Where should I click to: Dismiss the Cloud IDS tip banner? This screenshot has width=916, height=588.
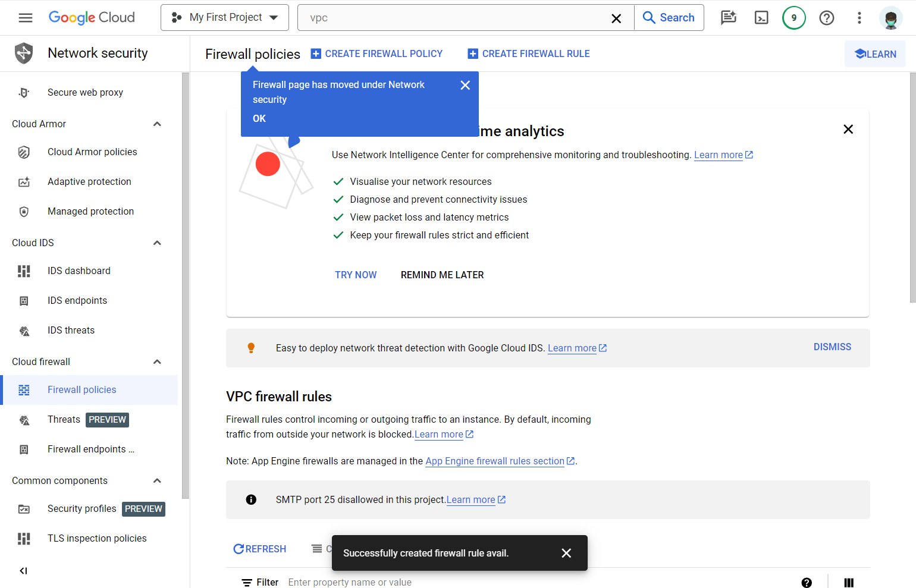(x=832, y=347)
